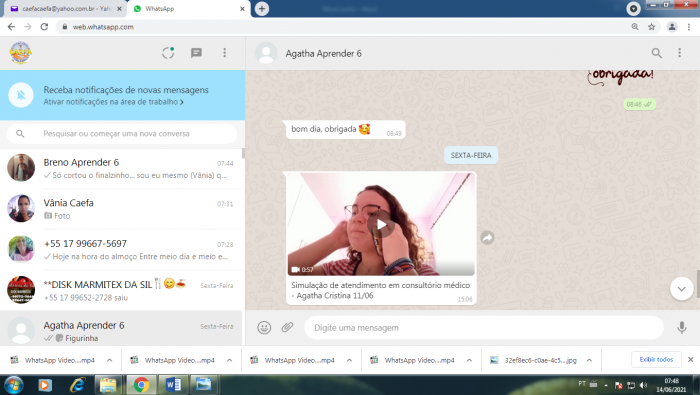Open the photo viewer taskbar icon
700x395 pixels.
point(204,385)
